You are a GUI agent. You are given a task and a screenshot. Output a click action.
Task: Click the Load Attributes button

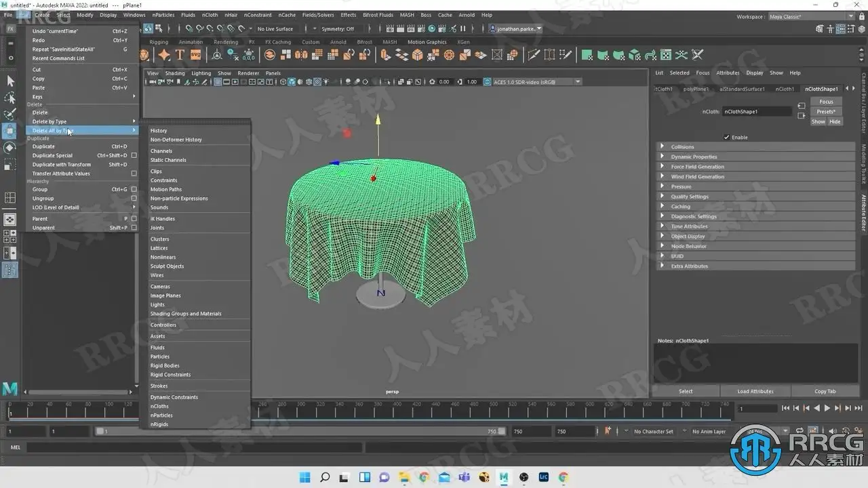(x=755, y=391)
